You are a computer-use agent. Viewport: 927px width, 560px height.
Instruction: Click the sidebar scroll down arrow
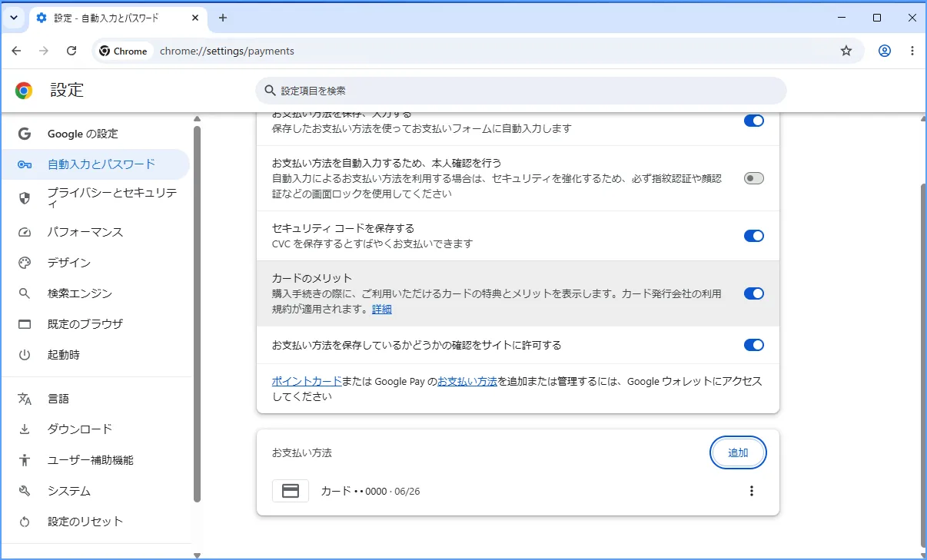tap(197, 555)
